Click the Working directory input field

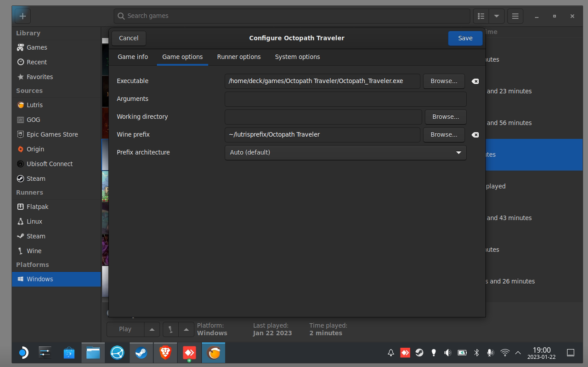click(323, 117)
